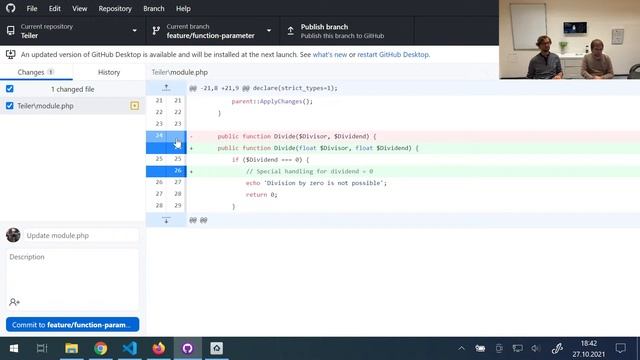
Task: Show hidden system tray icons
Action: pos(461,348)
